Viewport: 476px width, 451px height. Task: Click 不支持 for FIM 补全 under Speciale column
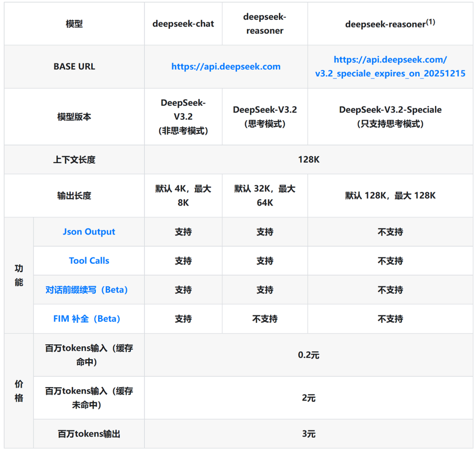click(390, 319)
